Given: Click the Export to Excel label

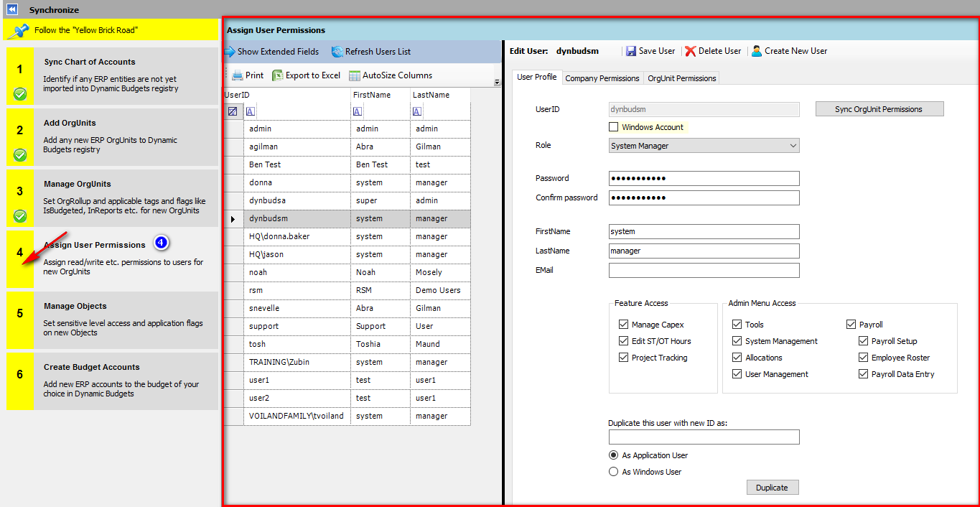Looking at the screenshot, I should (x=313, y=75).
